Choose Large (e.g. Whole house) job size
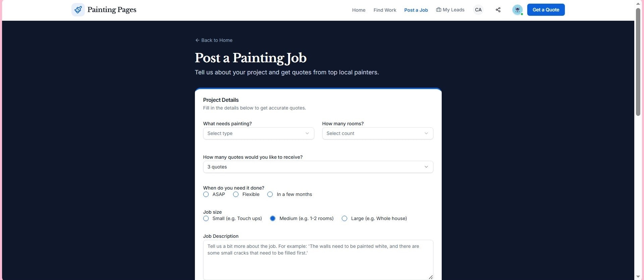644x280 pixels. (344, 218)
